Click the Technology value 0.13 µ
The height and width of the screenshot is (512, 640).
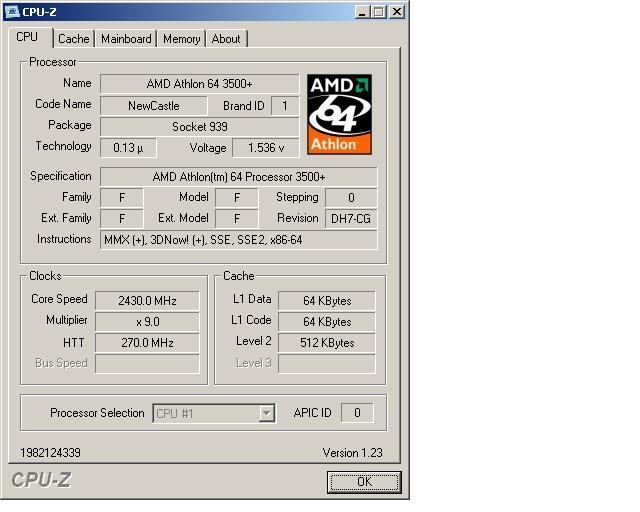pos(128,147)
